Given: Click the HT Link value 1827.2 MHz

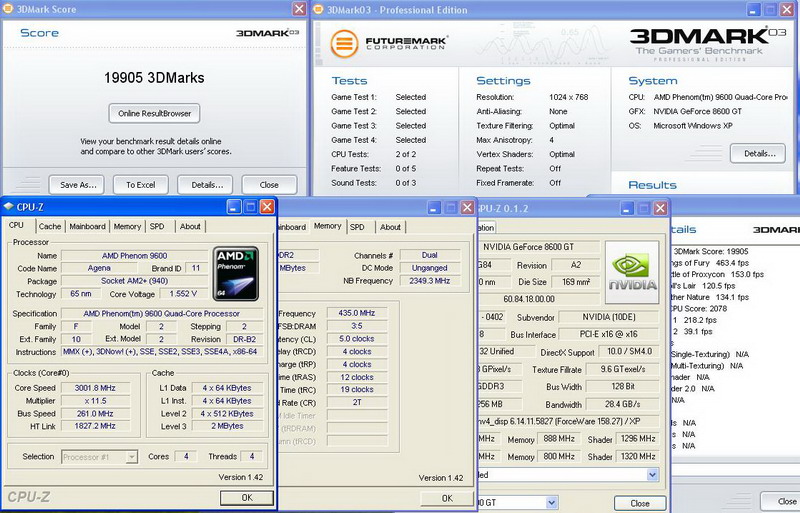Looking at the screenshot, I should coord(95,426).
